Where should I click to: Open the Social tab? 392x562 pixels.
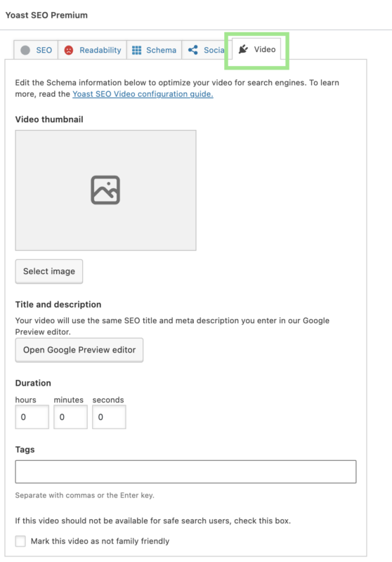point(204,50)
